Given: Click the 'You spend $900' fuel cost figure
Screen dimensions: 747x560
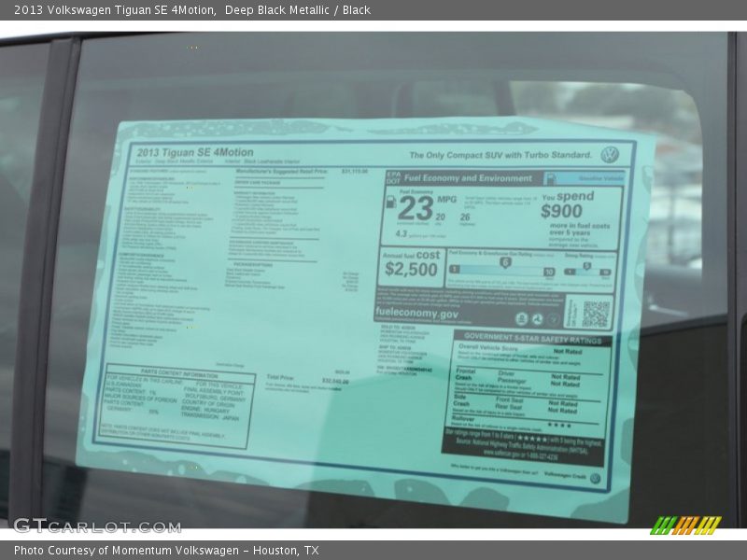Looking at the screenshot, I should [567, 203].
